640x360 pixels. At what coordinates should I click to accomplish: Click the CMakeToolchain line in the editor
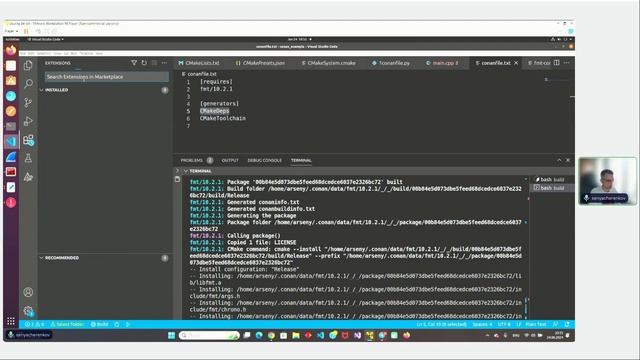click(x=222, y=118)
